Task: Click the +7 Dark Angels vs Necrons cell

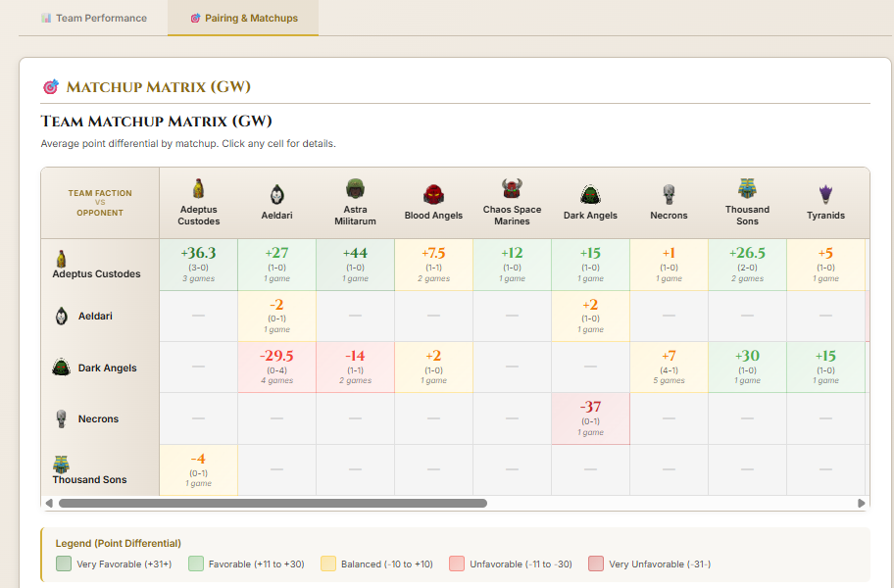Action: 669,367
